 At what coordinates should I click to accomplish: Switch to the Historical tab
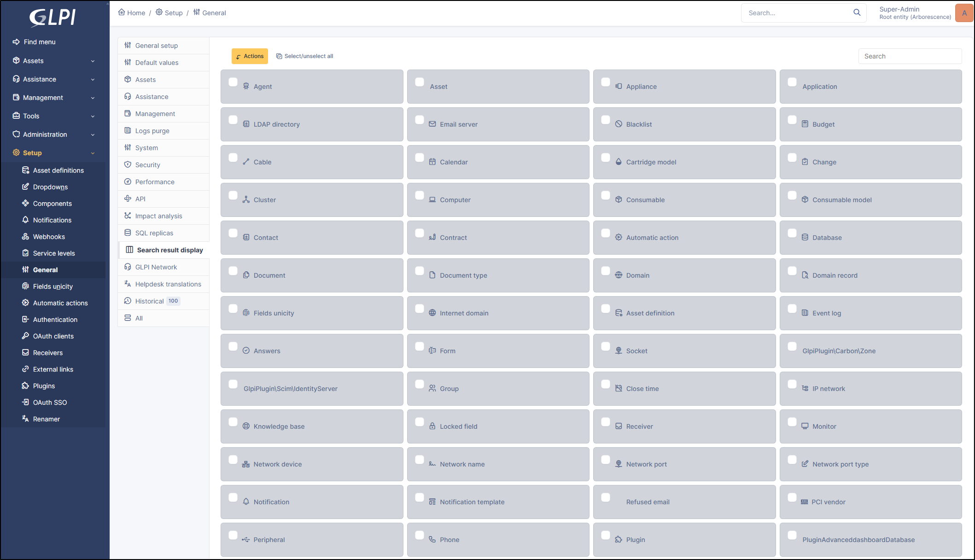coord(149,301)
